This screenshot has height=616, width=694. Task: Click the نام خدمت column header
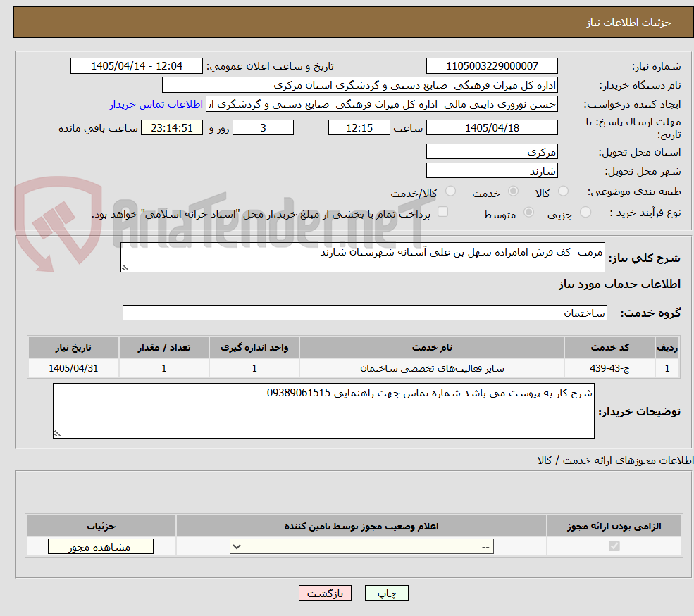click(x=432, y=348)
